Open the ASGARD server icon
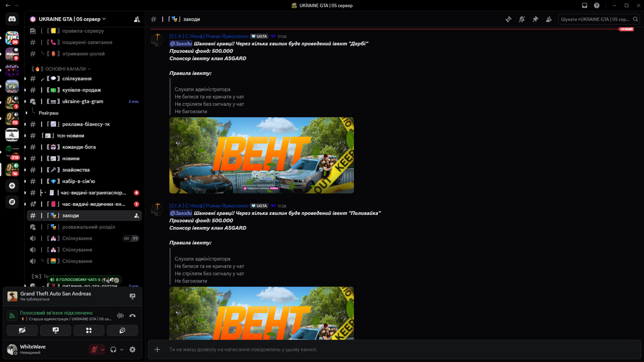Viewport: 644px width, 362px height. tap(12, 134)
